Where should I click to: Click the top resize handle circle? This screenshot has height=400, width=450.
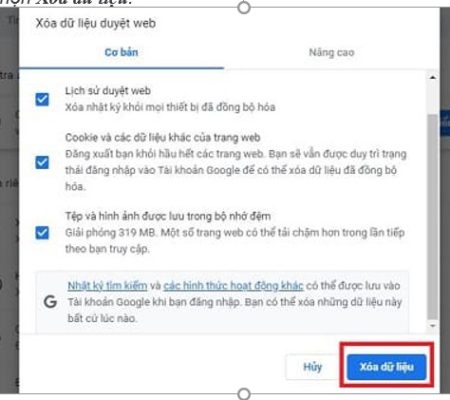244,7
